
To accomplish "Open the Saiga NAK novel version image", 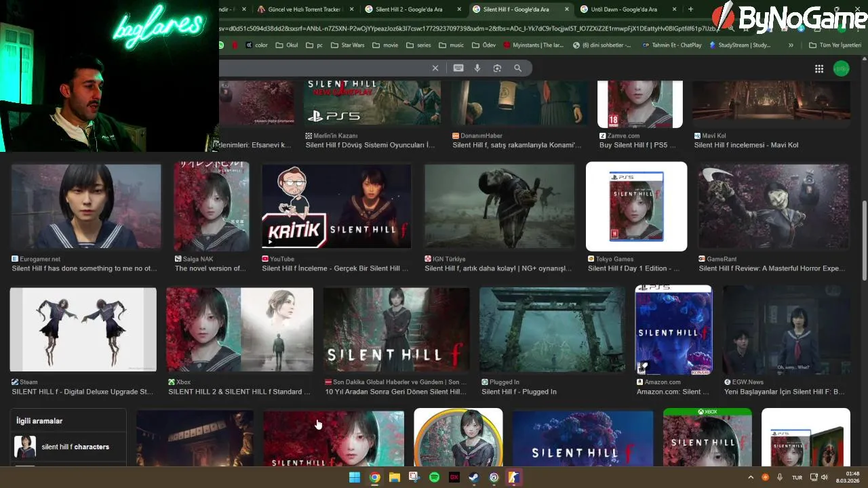I will (211, 207).
